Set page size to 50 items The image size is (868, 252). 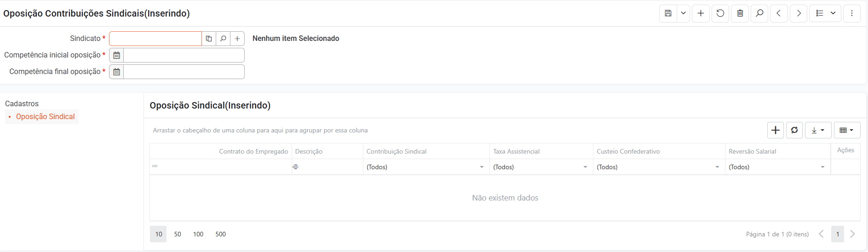(178, 234)
